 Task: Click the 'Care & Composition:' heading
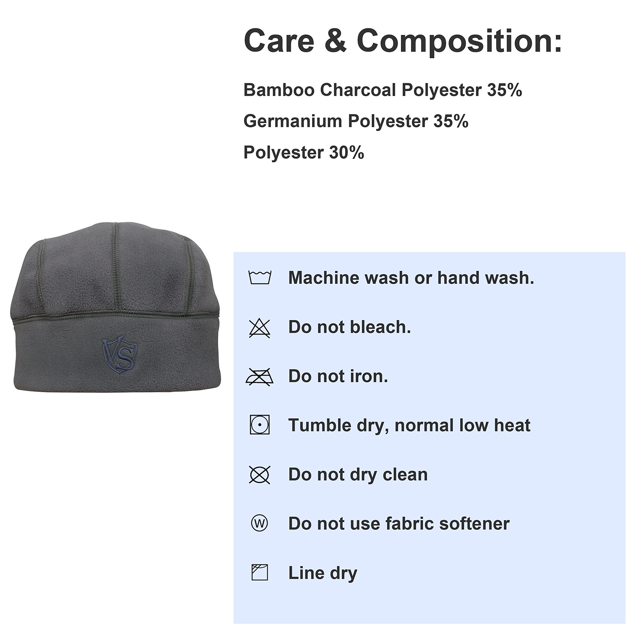tap(403, 41)
